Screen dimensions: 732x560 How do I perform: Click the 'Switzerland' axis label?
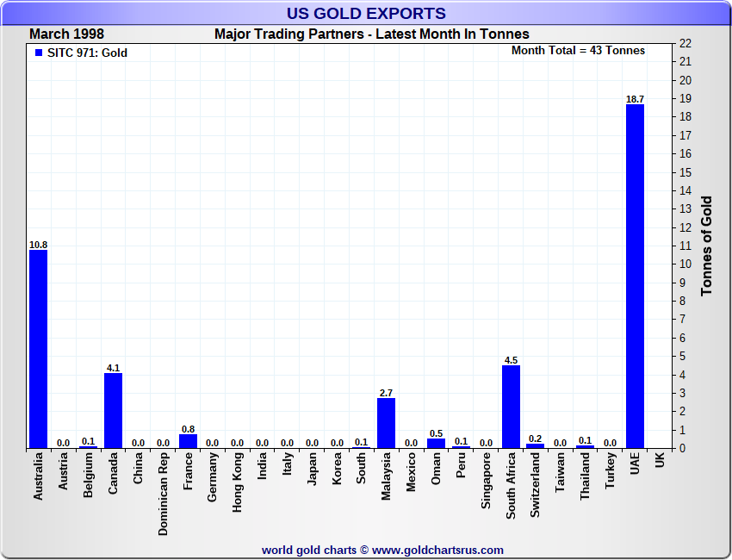(535, 485)
